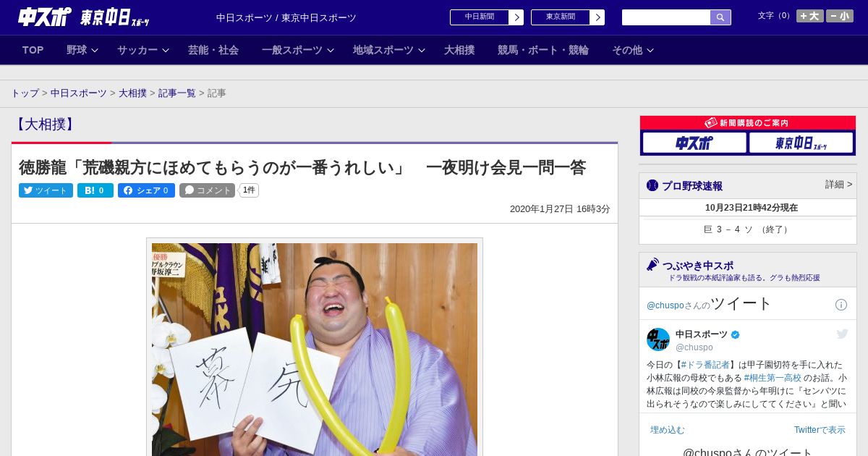This screenshot has height=456, width=868.
Task: Click the Twitter info circle icon
Action: coord(841,305)
